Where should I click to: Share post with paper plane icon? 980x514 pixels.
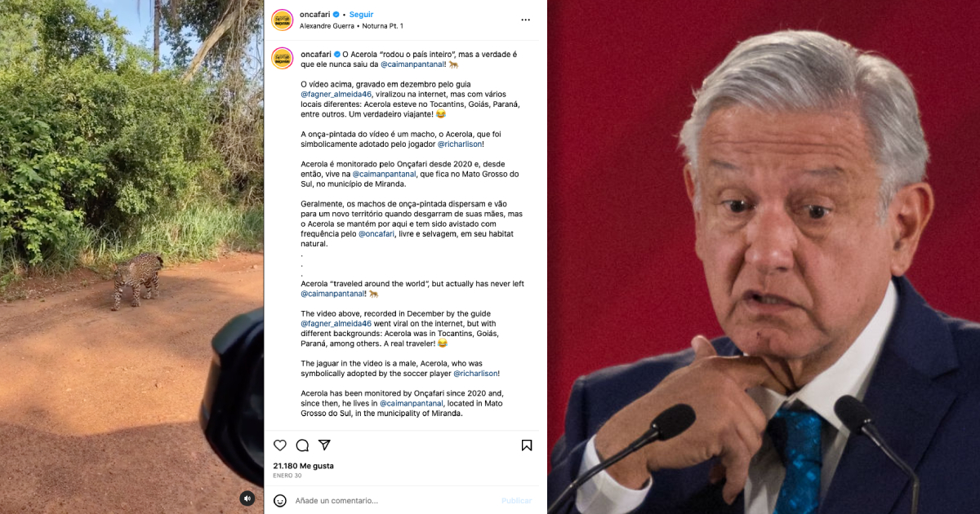[324, 445]
